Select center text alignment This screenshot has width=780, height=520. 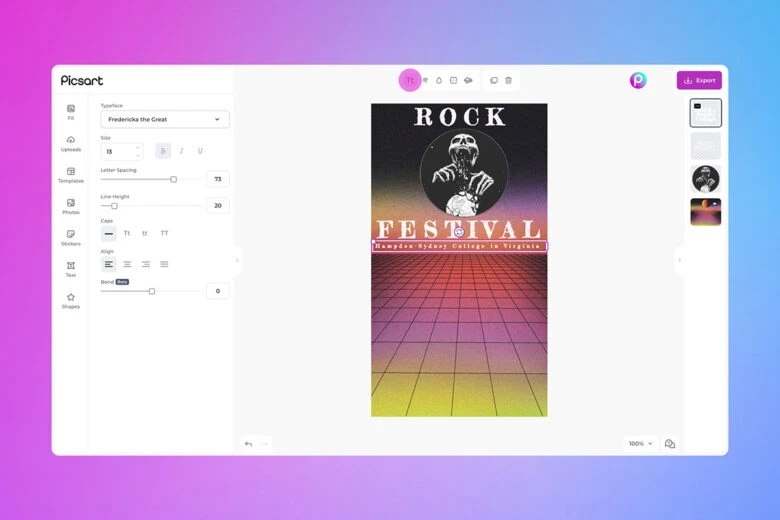pos(127,264)
